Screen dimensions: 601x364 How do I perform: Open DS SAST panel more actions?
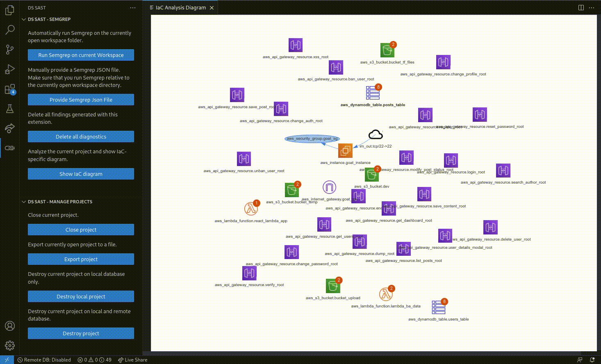click(132, 8)
